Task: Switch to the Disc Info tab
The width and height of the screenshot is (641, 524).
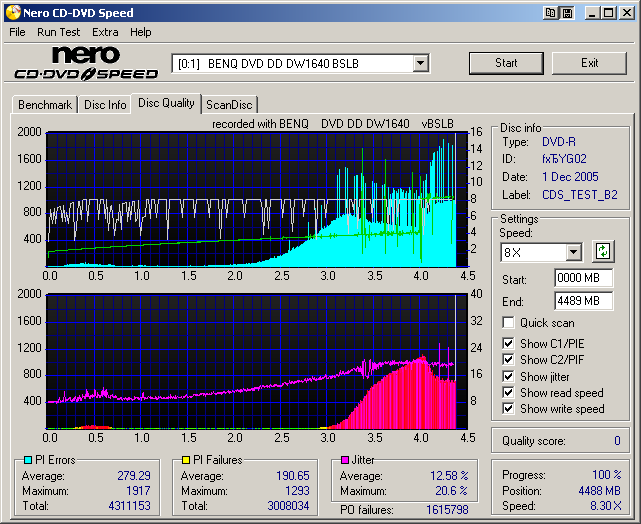Action: (x=105, y=104)
